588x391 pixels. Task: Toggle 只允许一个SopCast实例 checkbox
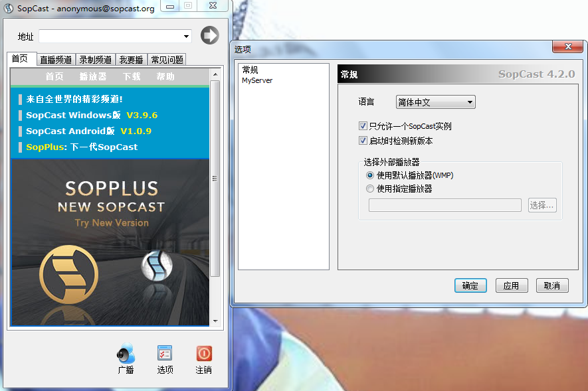click(x=363, y=126)
